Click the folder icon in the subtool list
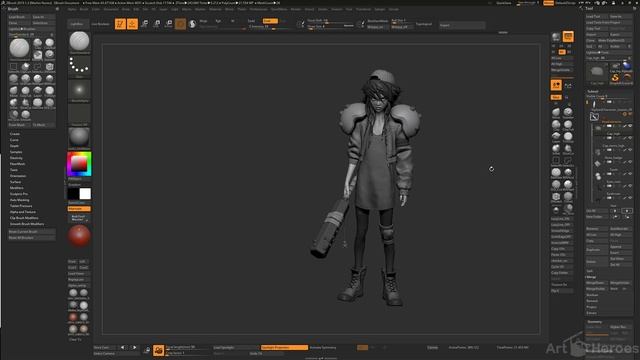Image resolution: width=640 pixels, height=360 pixels. point(594,117)
